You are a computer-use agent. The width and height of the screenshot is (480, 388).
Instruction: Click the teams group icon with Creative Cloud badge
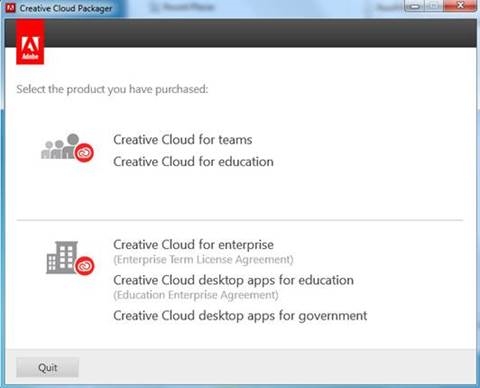(67, 148)
